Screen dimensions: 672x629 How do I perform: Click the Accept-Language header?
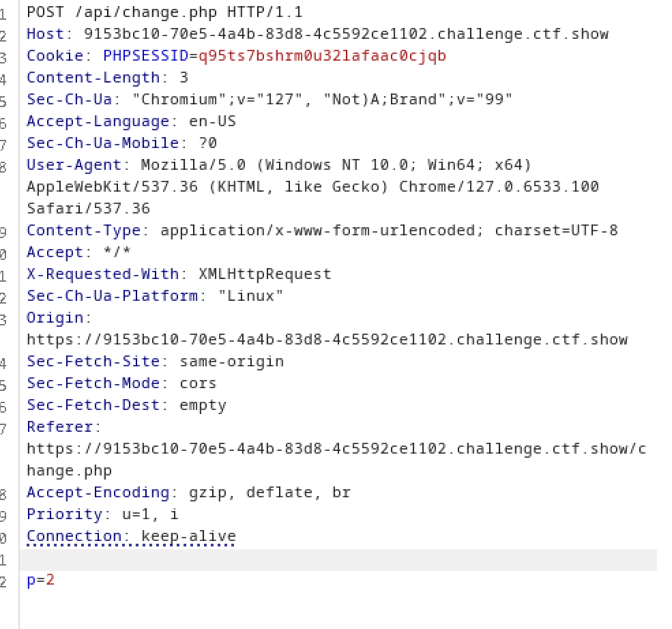[89, 121]
